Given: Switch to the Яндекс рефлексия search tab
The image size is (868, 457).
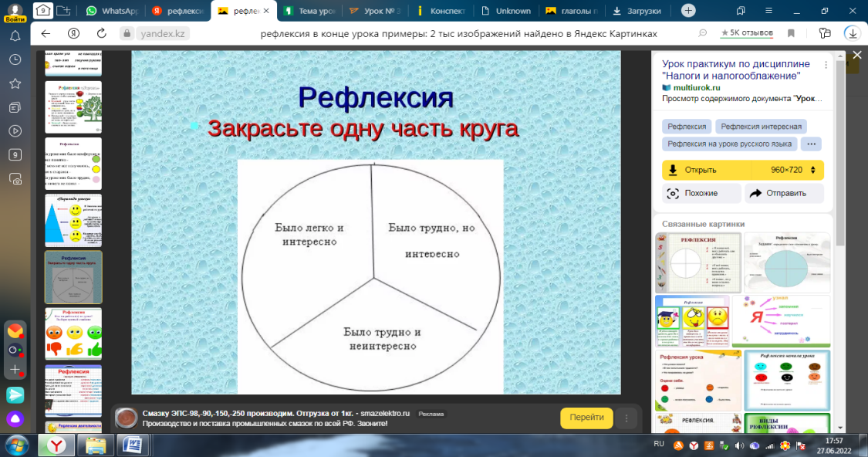Looking at the screenshot, I should click(x=178, y=11).
